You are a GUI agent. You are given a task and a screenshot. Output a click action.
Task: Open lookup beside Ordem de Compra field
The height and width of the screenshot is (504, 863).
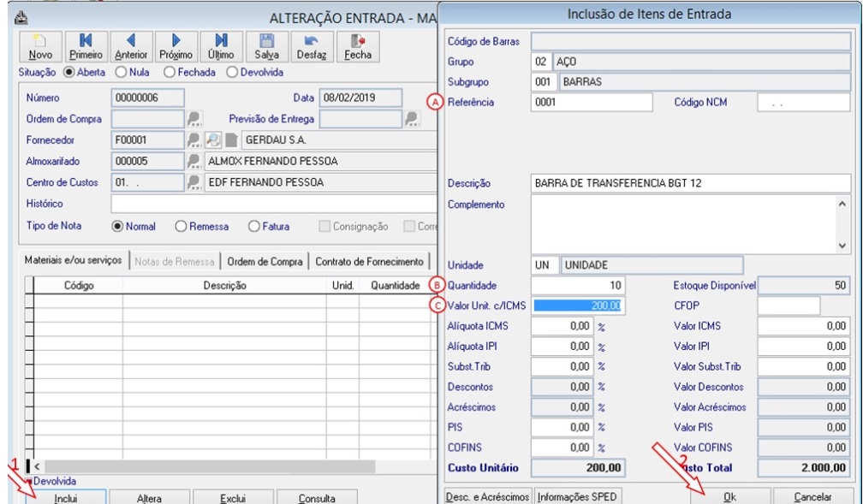click(194, 119)
